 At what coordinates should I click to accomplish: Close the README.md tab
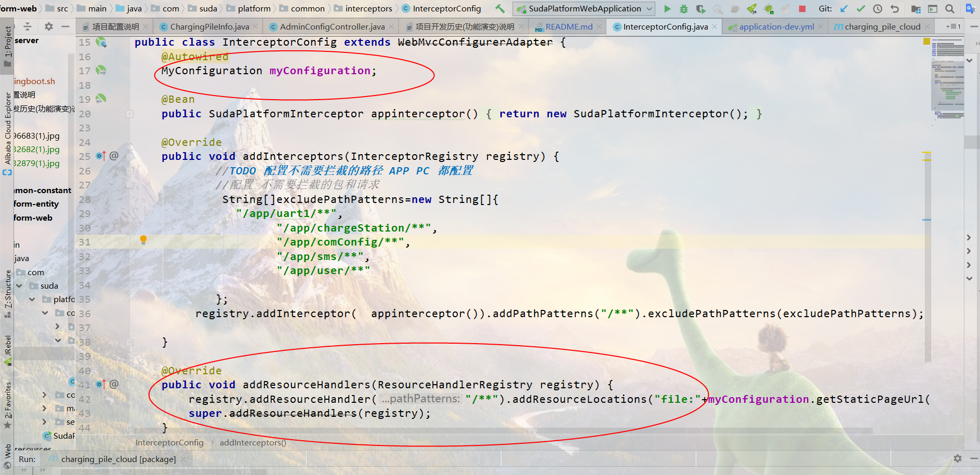(599, 26)
